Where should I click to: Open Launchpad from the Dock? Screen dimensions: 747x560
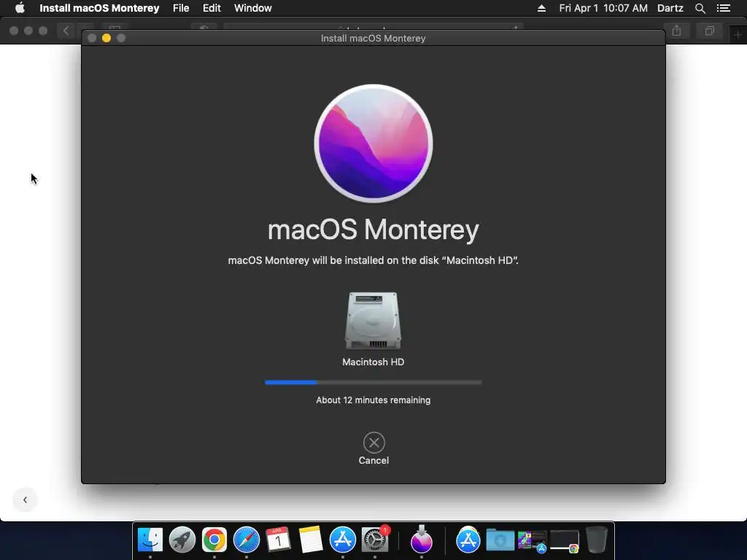tap(182, 540)
